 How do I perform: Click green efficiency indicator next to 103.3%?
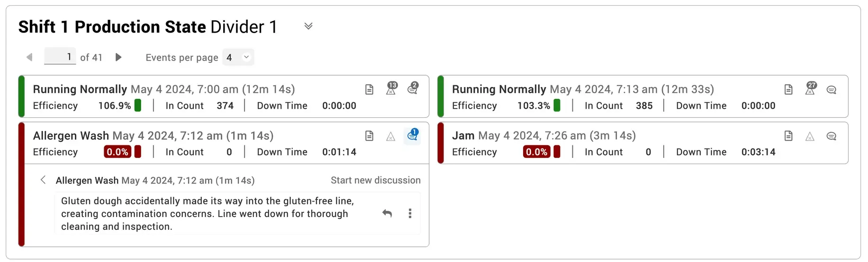tap(557, 105)
